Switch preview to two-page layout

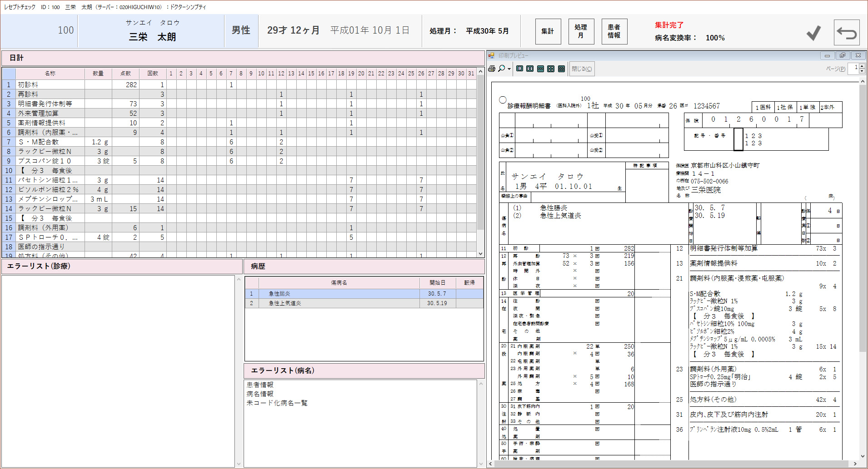(530, 69)
